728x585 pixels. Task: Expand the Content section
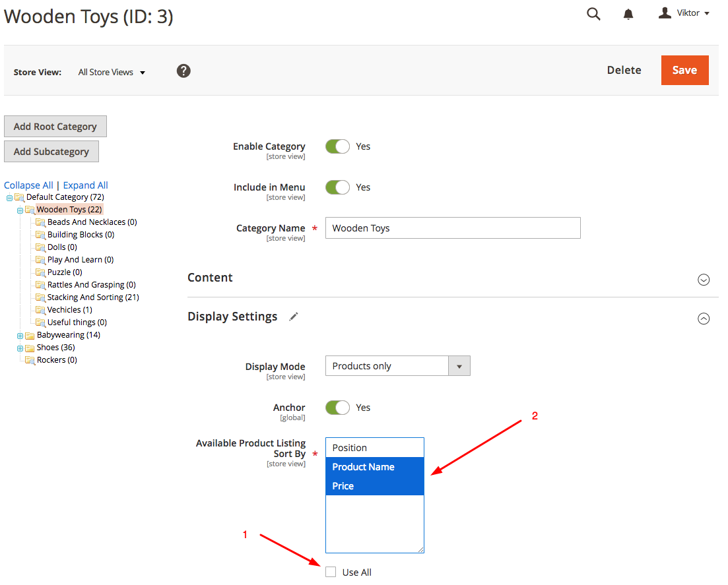704,280
